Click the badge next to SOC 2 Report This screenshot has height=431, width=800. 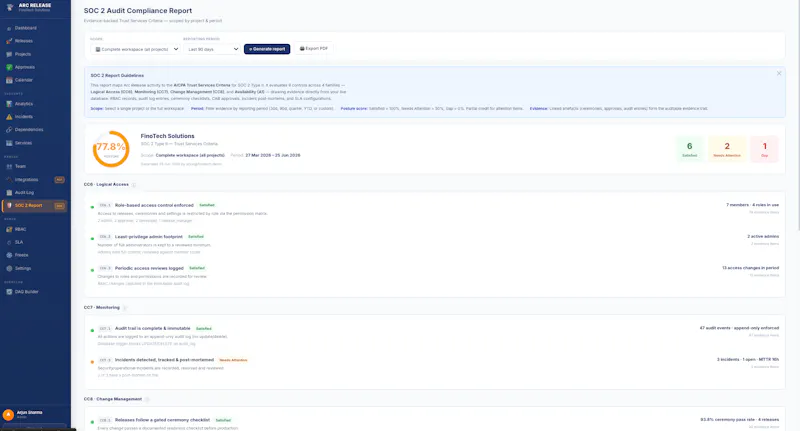59,206
